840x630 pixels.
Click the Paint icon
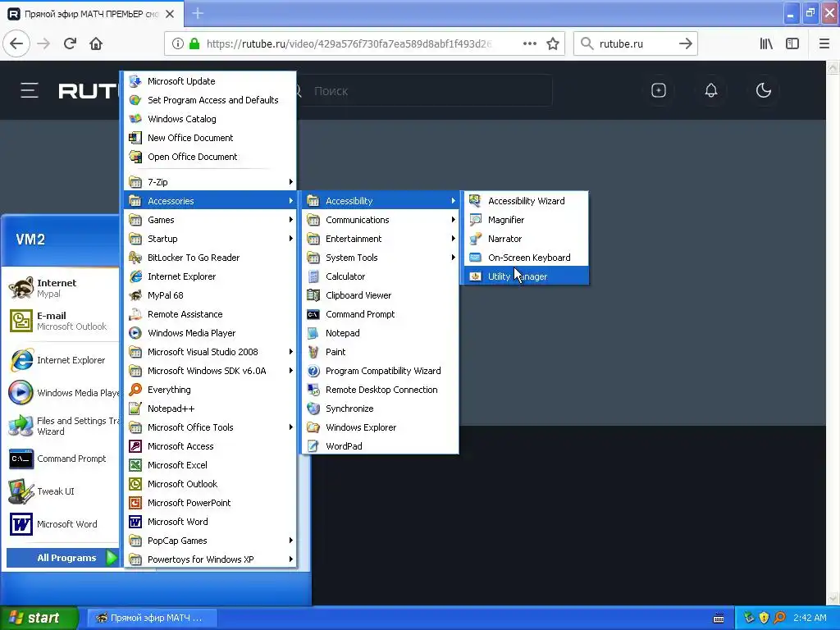tap(313, 352)
